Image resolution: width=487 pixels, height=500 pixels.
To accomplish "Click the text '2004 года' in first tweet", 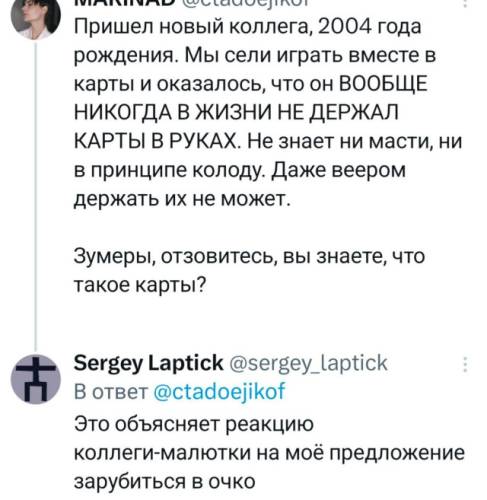I will click(x=369, y=26).
